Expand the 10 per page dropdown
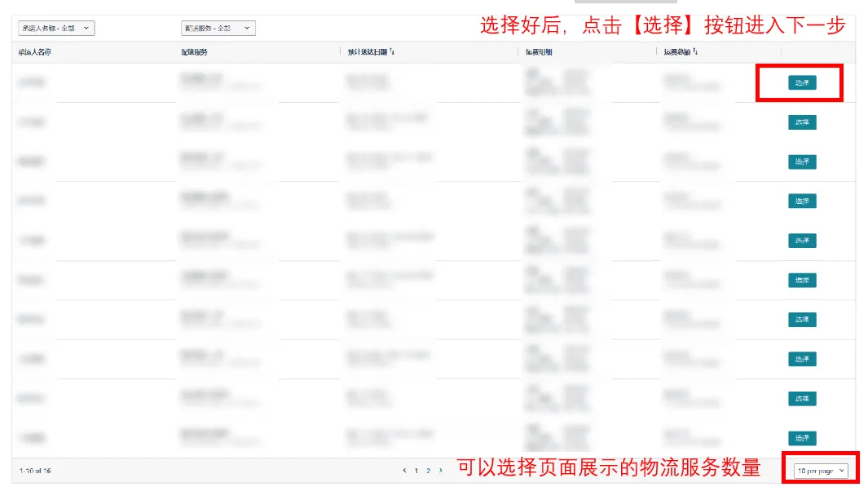Viewport: 868px width, 487px height. [821, 471]
